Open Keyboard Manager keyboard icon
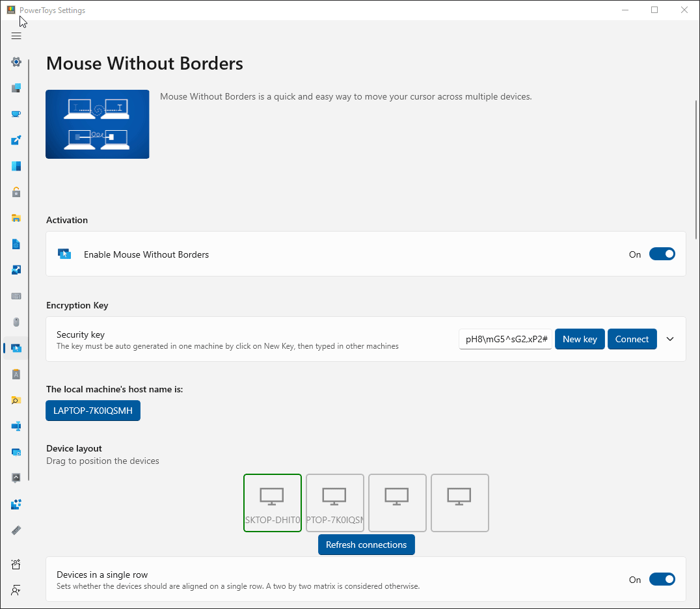 pyautogui.click(x=16, y=295)
